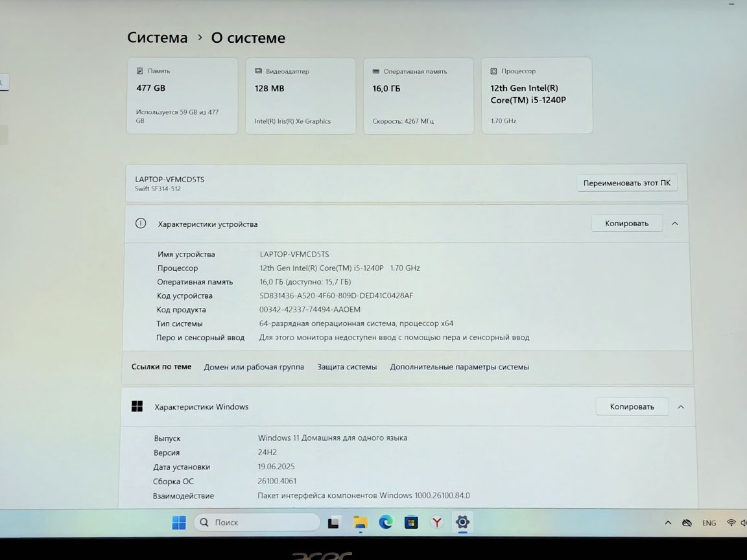Open Microsoft Edge from the taskbar

386,522
